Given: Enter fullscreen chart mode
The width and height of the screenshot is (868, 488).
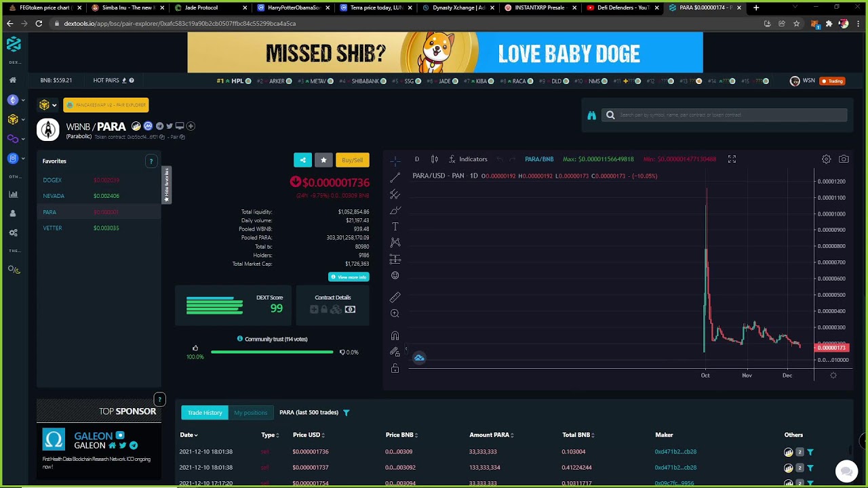Looking at the screenshot, I should [732, 159].
